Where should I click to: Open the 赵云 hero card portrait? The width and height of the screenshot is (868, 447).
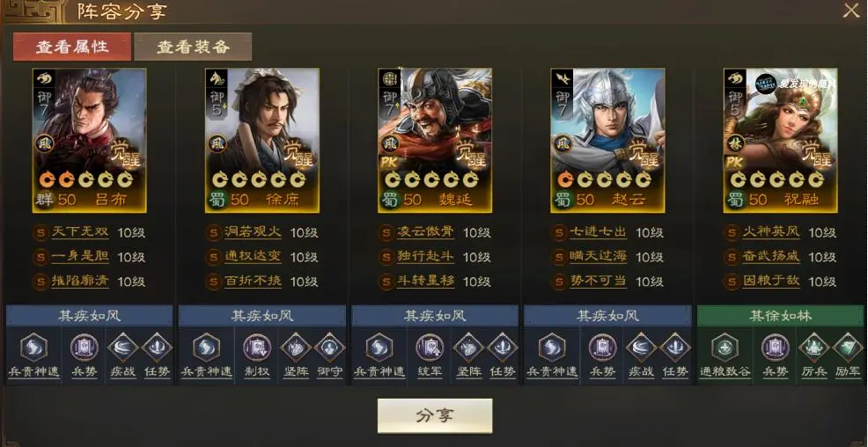pyautogui.click(x=607, y=141)
